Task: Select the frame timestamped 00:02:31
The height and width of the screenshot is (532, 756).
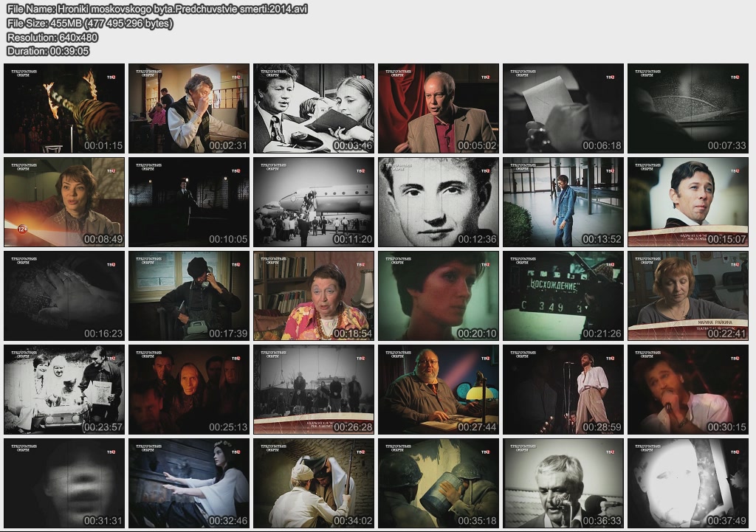Action: tap(188, 108)
